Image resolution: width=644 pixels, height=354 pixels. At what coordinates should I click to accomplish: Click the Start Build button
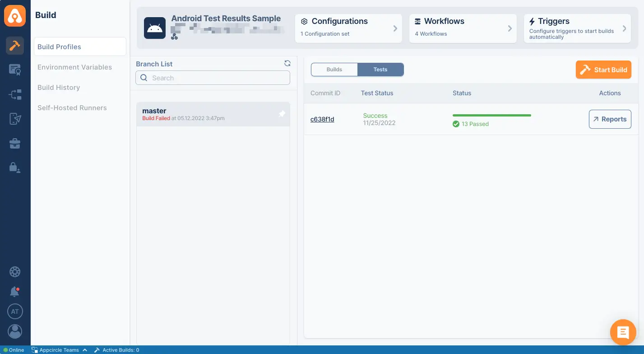[603, 70]
